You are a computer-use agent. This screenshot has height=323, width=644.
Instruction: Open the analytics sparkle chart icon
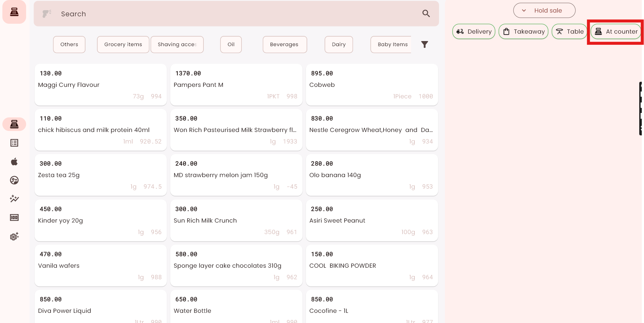[14, 199]
